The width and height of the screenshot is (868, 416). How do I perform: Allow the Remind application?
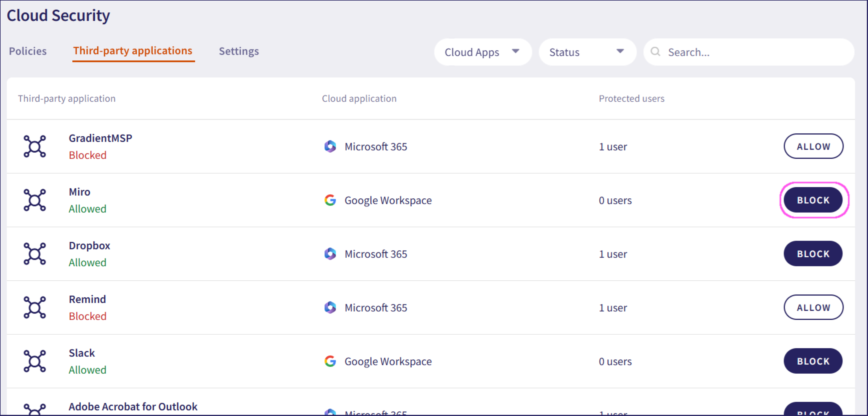pyautogui.click(x=813, y=307)
